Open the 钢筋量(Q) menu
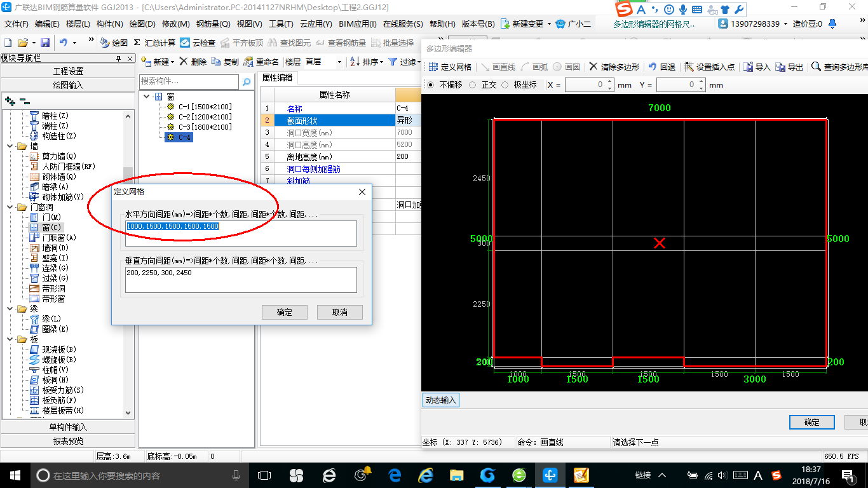This screenshot has height=488, width=868. coord(213,24)
